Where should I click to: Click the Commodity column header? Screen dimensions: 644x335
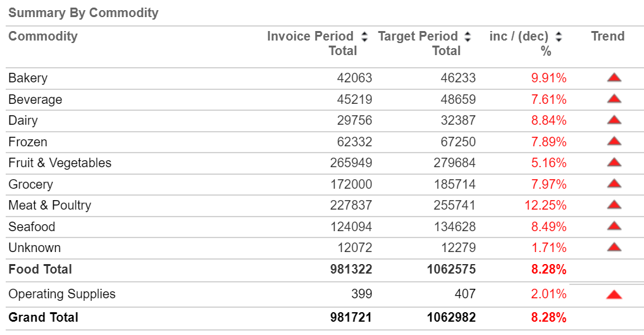pos(43,36)
